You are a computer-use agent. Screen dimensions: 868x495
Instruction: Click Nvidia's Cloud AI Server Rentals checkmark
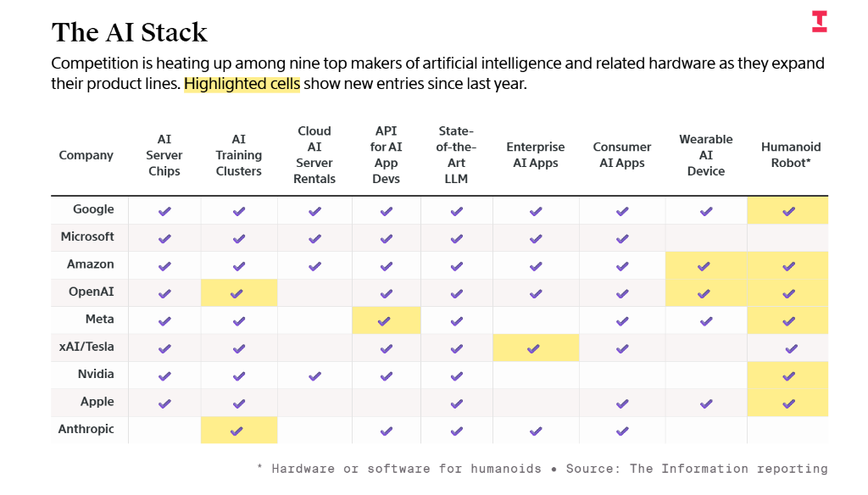tap(314, 375)
